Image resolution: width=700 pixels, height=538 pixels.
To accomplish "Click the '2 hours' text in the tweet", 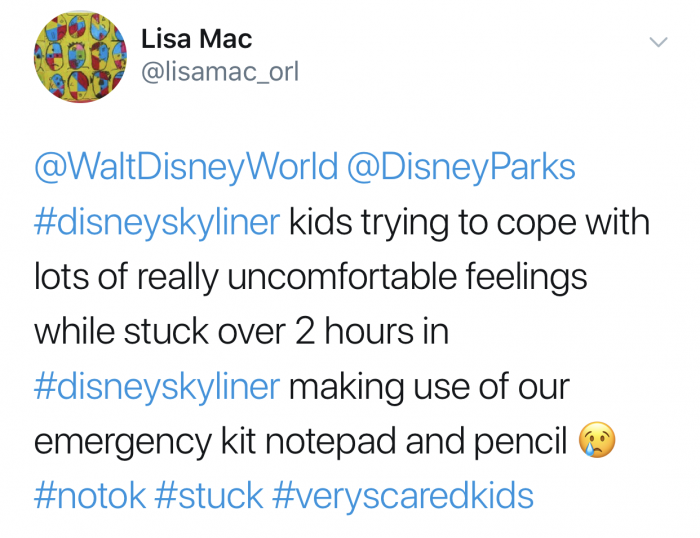I will point(354,331).
